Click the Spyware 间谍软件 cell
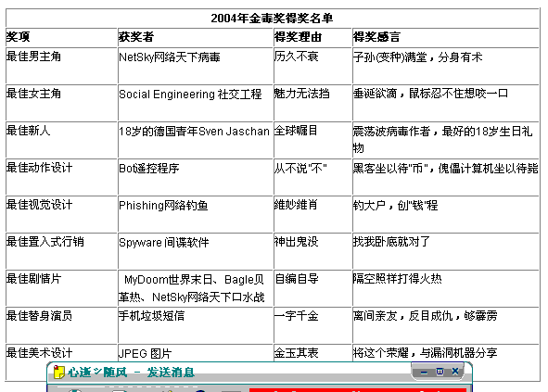 pyautogui.click(x=196, y=251)
